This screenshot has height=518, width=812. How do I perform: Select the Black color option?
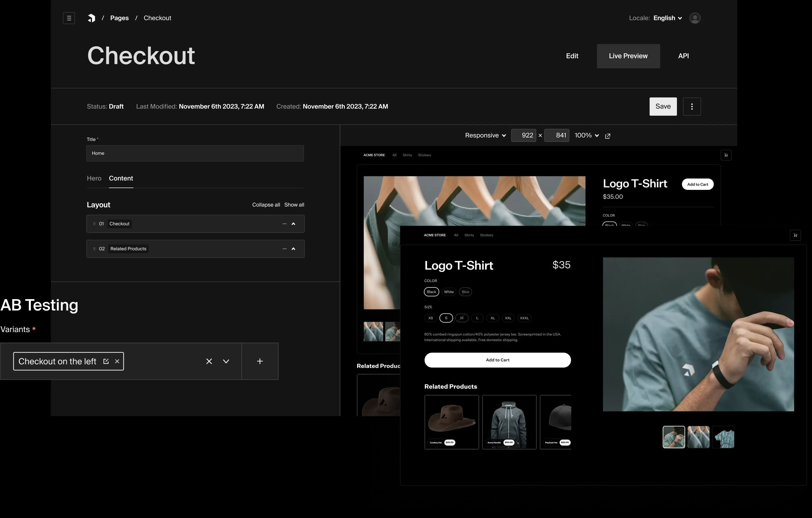(x=431, y=292)
